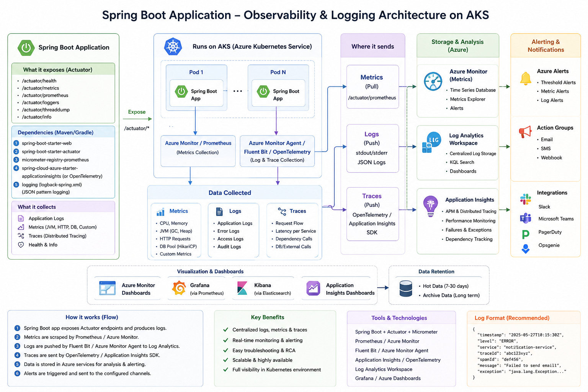Screen dimensions: 588x392
Task: Select the Logs document icon in Data Collected
Action: pos(219,211)
